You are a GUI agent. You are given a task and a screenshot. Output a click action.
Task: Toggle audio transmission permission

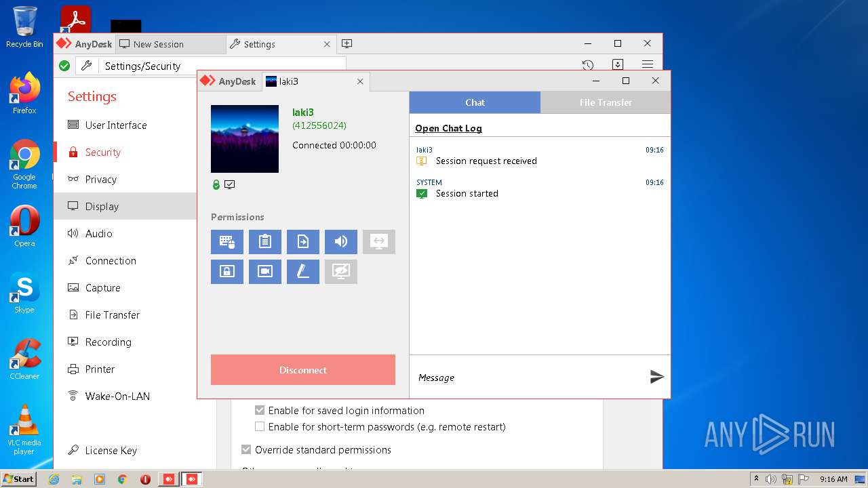pyautogui.click(x=341, y=242)
